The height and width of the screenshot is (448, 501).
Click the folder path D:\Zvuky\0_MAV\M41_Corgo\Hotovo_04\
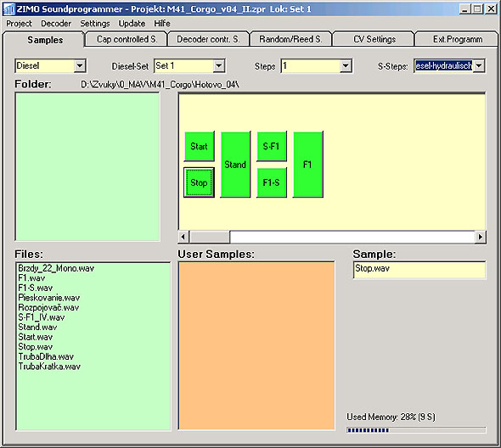pos(160,85)
